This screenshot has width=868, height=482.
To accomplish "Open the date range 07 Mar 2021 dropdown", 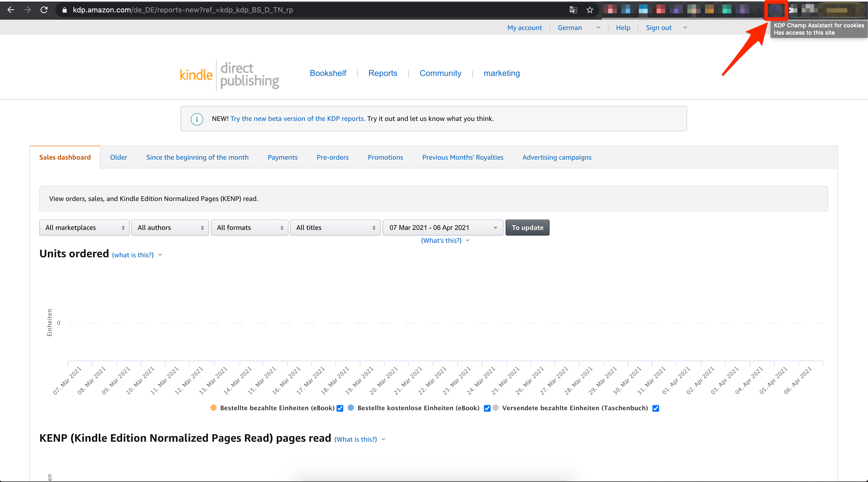I will point(443,228).
